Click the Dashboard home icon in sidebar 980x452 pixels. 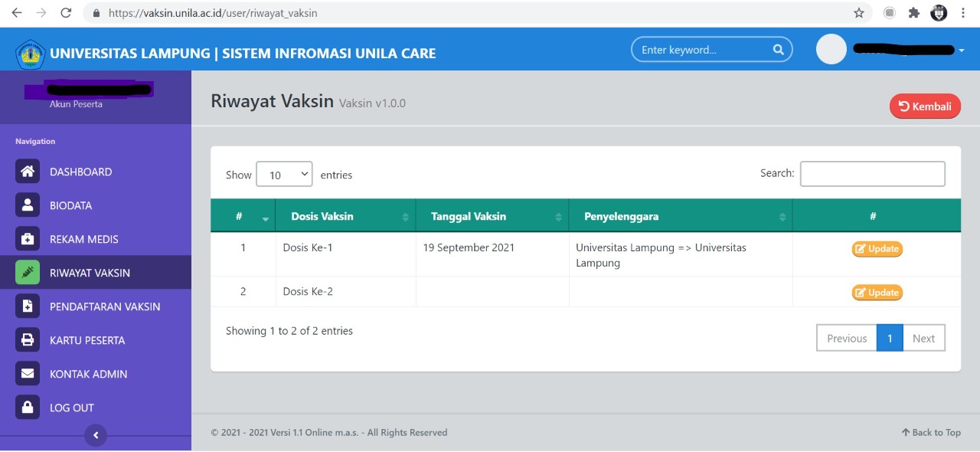pyautogui.click(x=28, y=172)
